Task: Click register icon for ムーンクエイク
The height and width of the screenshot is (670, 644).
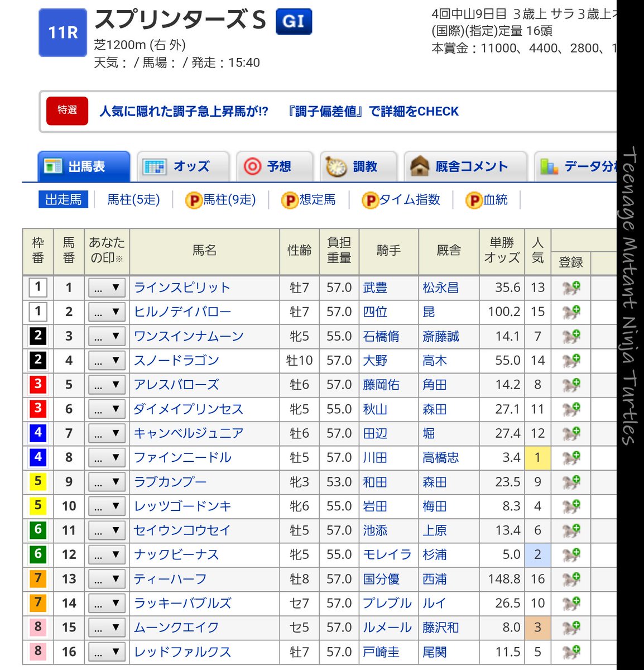Action: pos(571,628)
